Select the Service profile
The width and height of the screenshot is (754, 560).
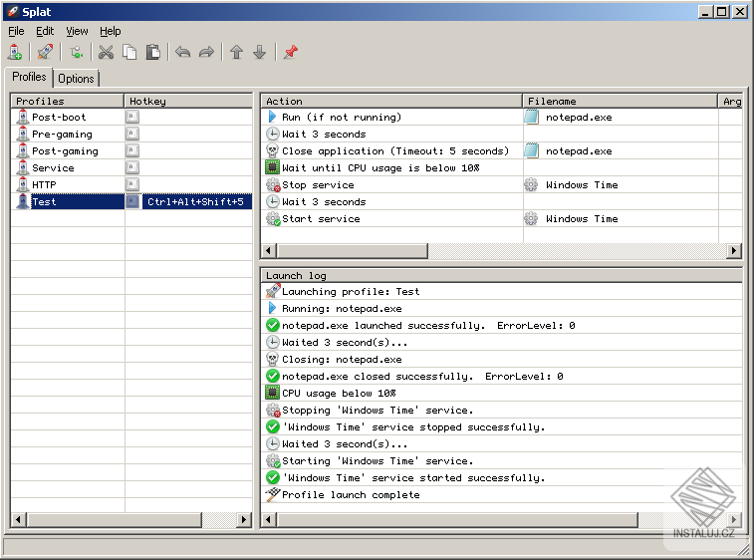click(x=53, y=168)
